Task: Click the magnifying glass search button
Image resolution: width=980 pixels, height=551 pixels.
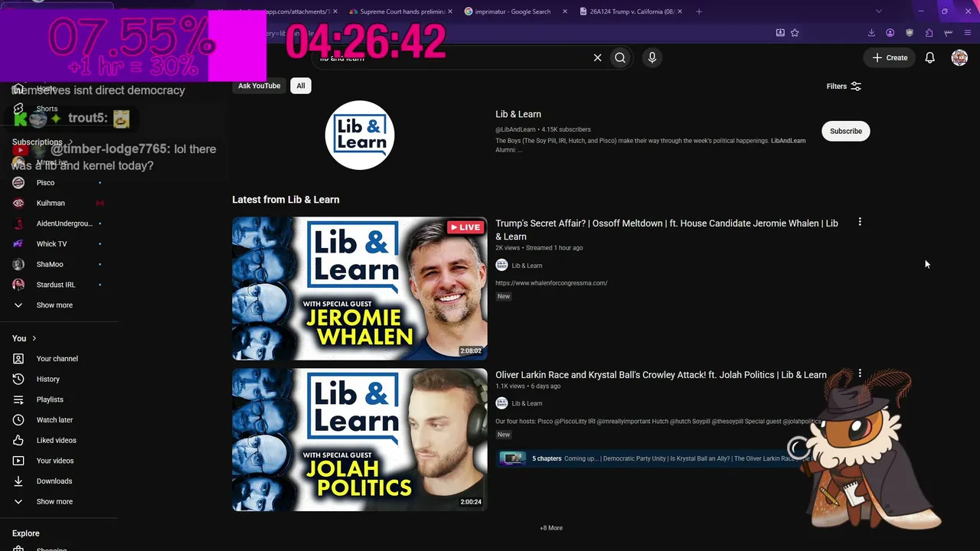Action: coord(620,57)
